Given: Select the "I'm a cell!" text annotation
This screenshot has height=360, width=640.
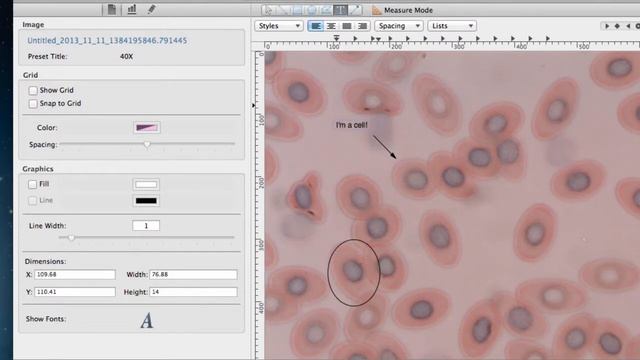Looking at the screenshot, I should point(351,125).
